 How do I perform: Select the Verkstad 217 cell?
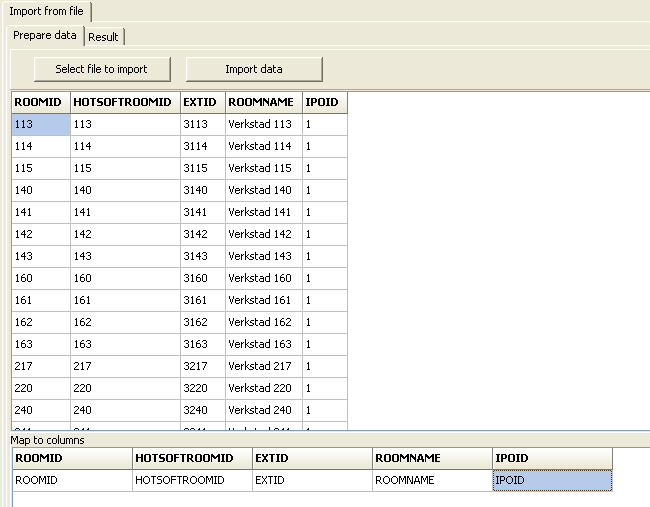[262, 366]
